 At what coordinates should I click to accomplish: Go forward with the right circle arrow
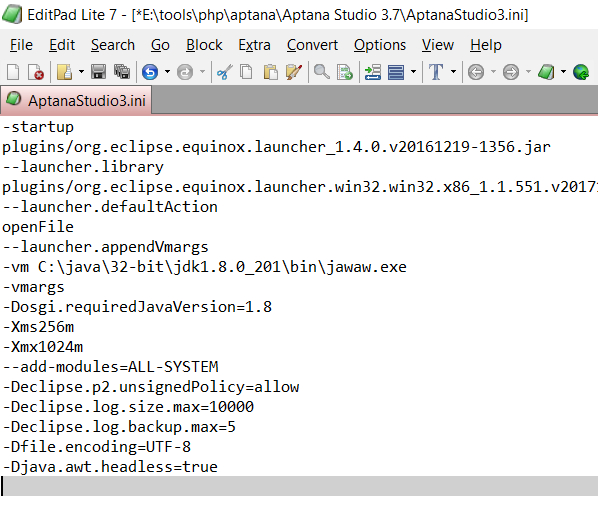[511, 72]
